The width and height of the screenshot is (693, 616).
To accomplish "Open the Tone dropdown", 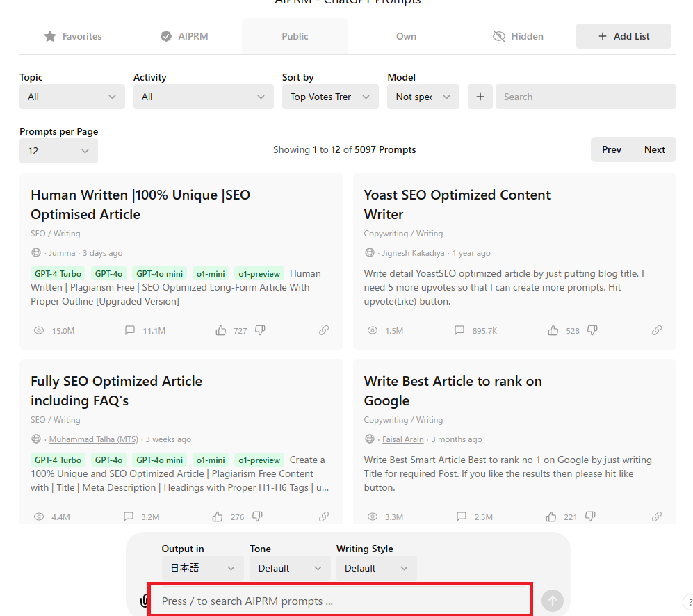I will point(290,568).
